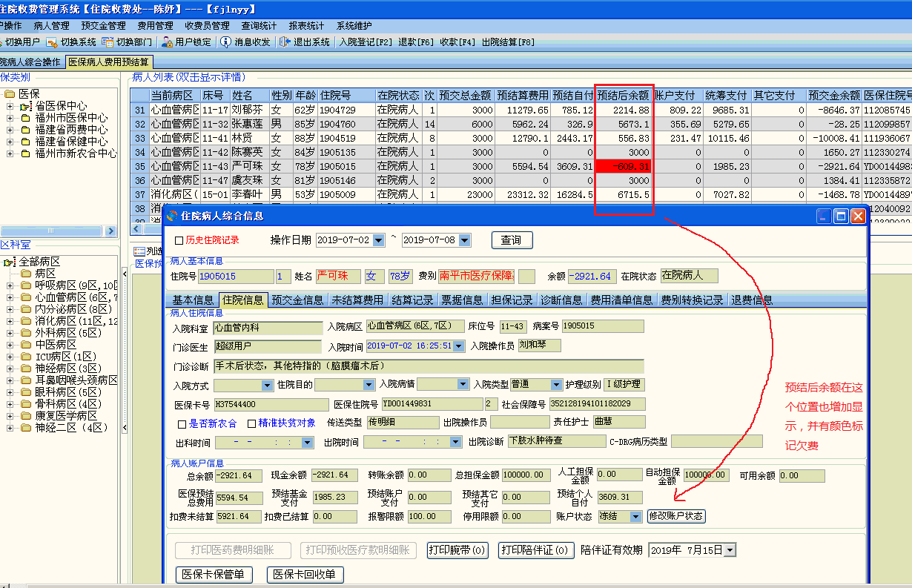This screenshot has width=912, height=588.
Task: Click the 心血管病区 folder icon in tree
Action: click(x=27, y=297)
